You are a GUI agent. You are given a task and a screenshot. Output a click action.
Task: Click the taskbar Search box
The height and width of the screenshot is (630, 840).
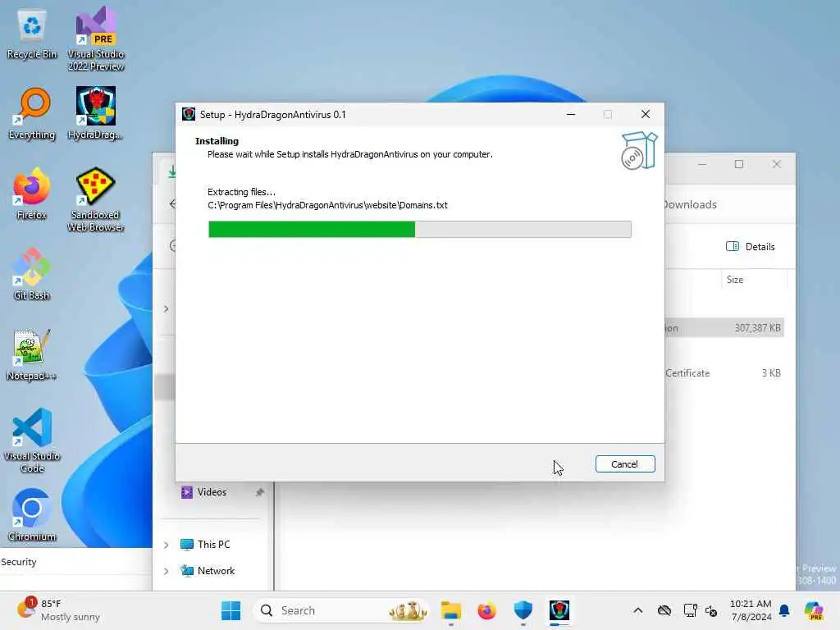click(341, 610)
